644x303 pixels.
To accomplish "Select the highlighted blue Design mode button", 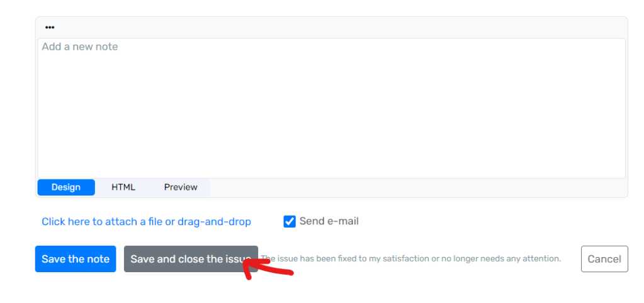I will [66, 187].
